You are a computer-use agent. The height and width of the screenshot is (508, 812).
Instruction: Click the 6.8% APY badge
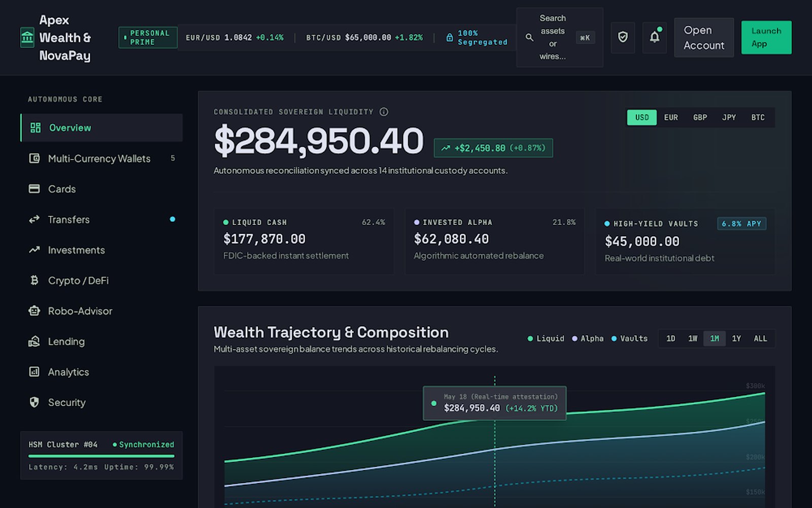coord(741,224)
